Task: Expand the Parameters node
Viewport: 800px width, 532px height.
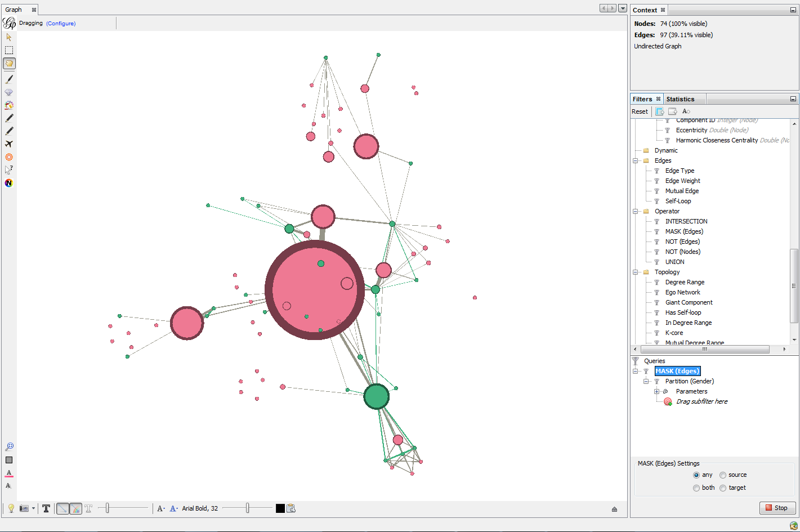Action: [657, 391]
